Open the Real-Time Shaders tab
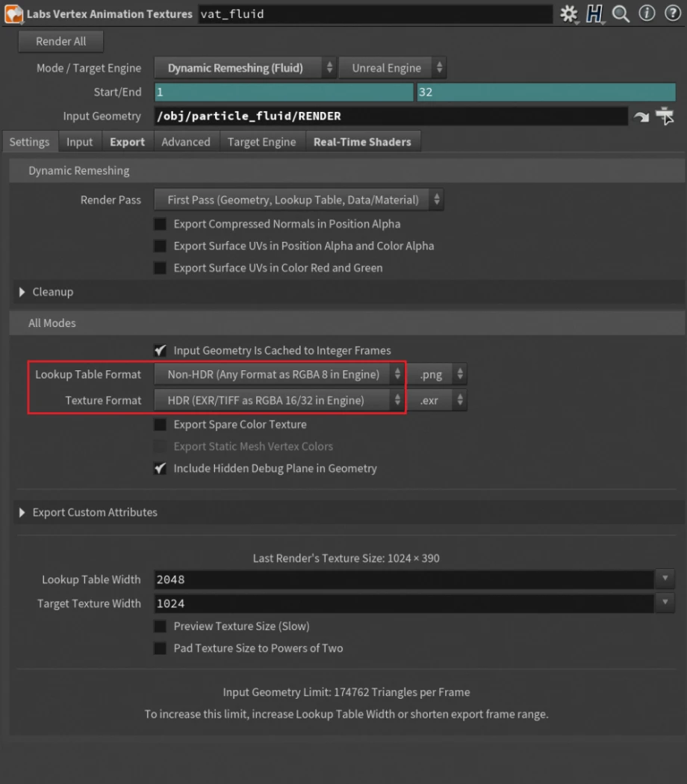 click(x=362, y=142)
